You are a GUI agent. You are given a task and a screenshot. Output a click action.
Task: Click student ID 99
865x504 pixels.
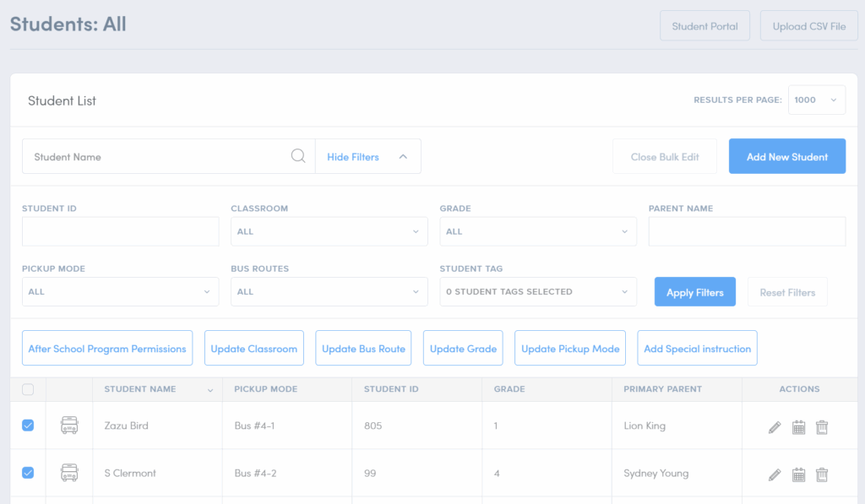pyautogui.click(x=370, y=473)
